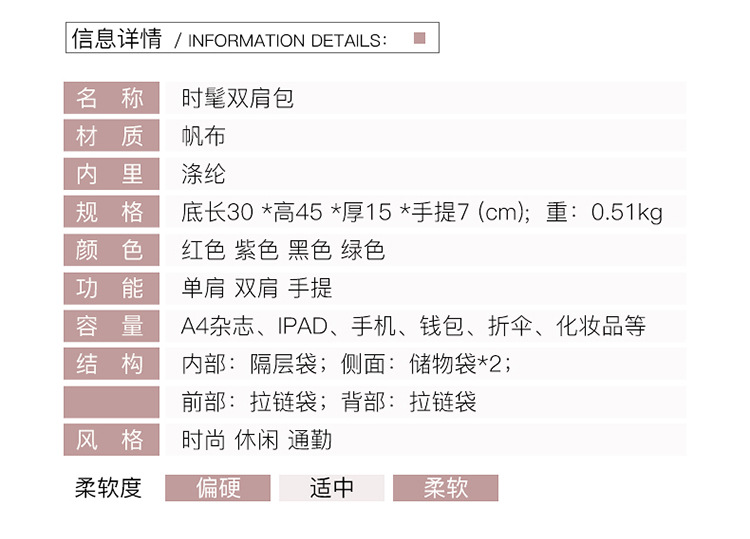Click the 涤纶 lining value
This screenshot has height=539, width=750.
204,174
